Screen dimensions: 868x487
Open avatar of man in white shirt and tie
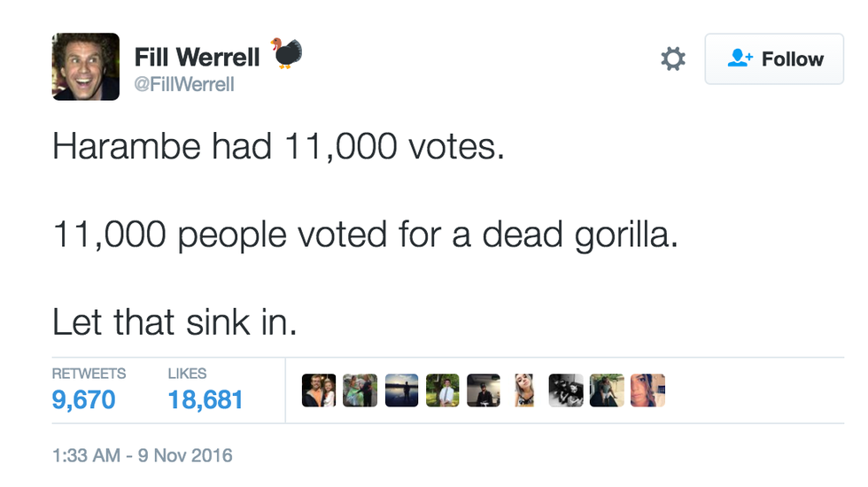coord(442,390)
